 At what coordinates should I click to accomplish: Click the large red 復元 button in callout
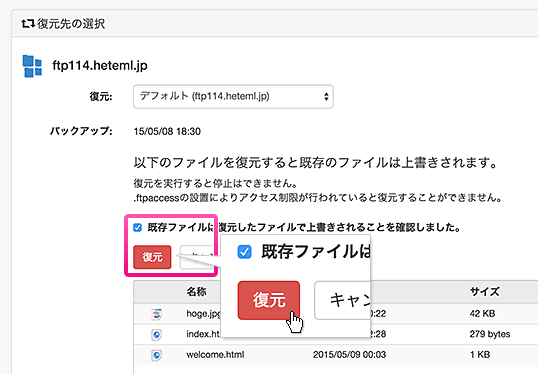[269, 300]
